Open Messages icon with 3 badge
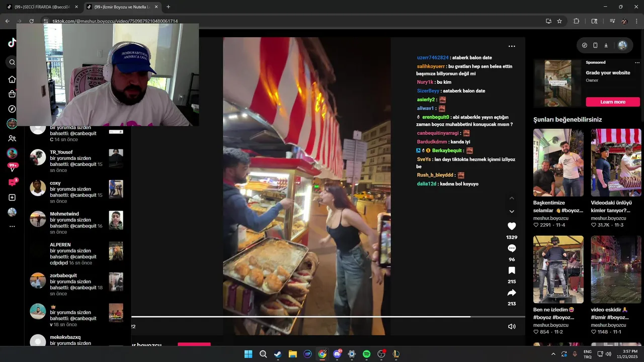The image size is (644, 362). (x=12, y=183)
